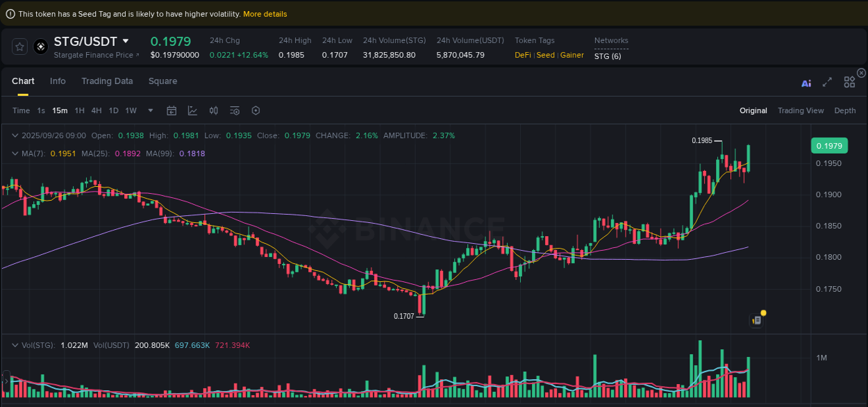Collapse the volume indicator panel chevron
The image size is (868, 407).
coord(15,344)
